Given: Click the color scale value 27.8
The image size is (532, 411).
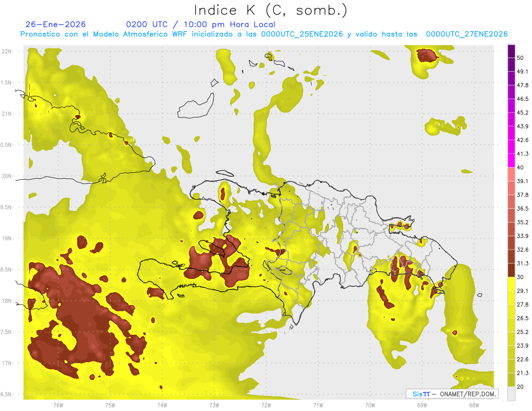Looking at the screenshot, I should pyautogui.click(x=523, y=305).
